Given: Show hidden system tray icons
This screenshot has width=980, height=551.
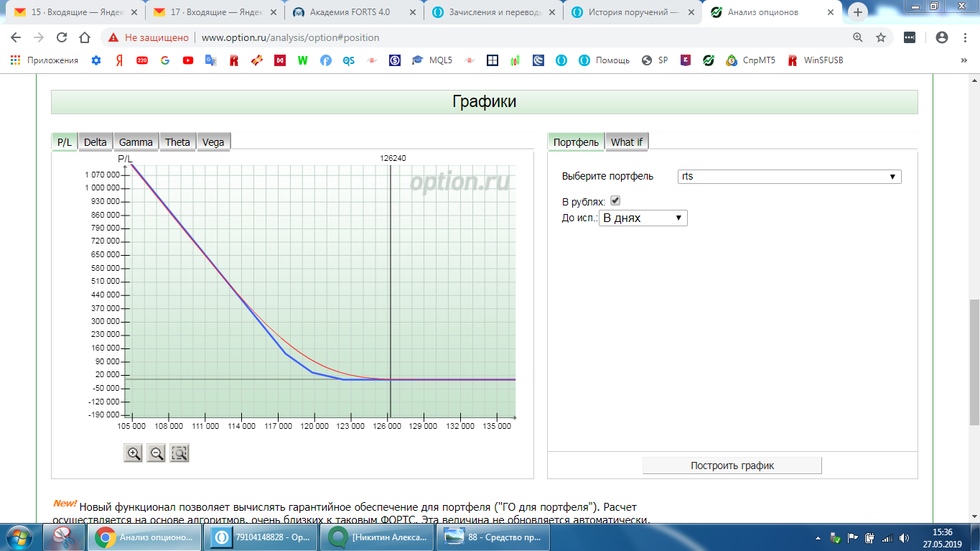Looking at the screenshot, I should click(x=819, y=537).
